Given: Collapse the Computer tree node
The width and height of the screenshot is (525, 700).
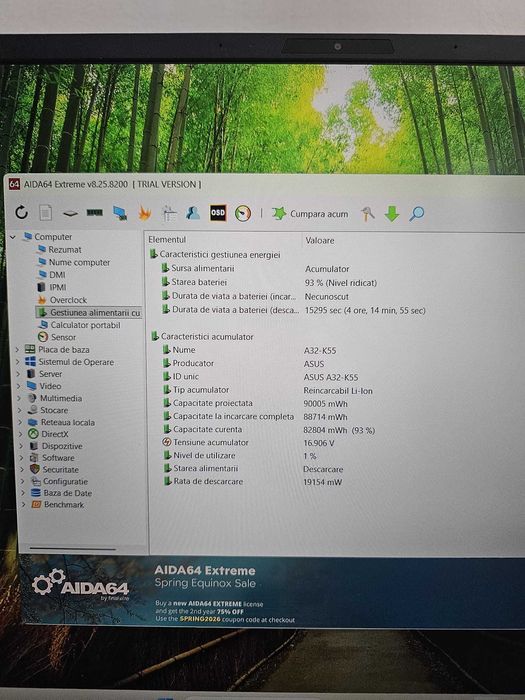Looking at the screenshot, I should tap(13, 237).
